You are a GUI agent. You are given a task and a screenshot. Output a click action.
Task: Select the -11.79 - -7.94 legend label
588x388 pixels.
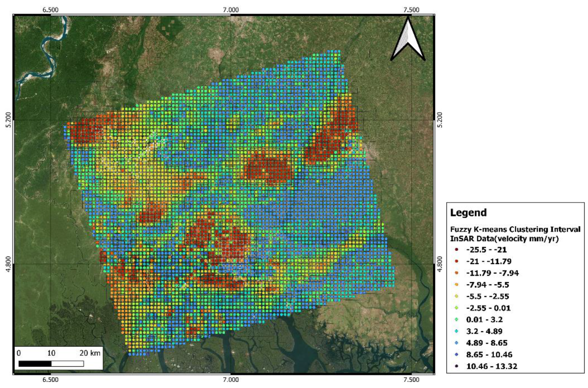pos(492,273)
